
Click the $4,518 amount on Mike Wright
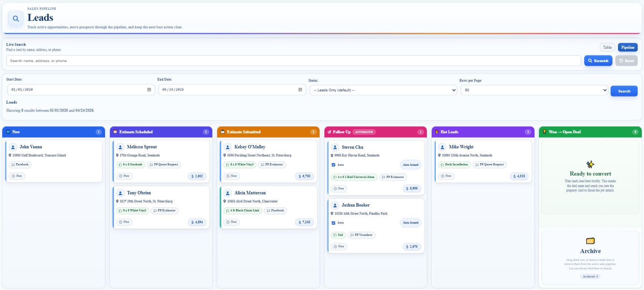pyautogui.click(x=519, y=176)
